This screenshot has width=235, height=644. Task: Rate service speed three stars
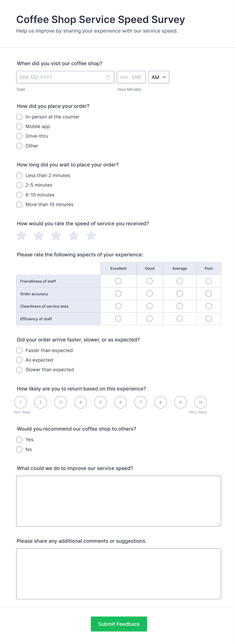tap(56, 236)
